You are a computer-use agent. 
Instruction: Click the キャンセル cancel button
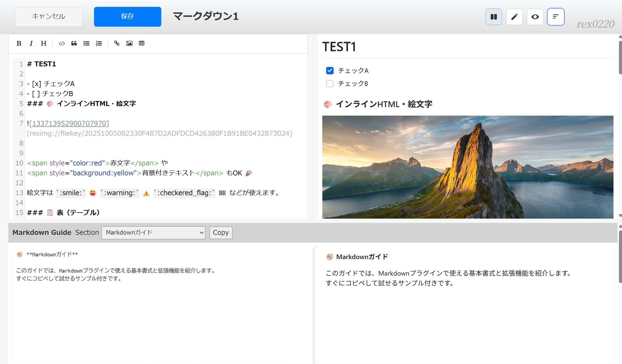pyautogui.click(x=49, y=17)
